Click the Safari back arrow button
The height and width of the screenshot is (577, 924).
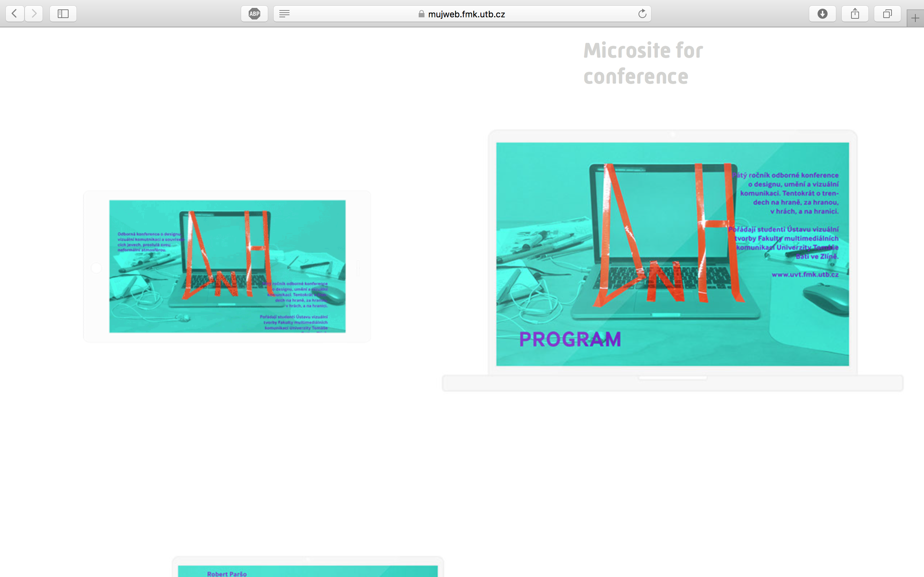pyautogui.click(x=14, y=14)
